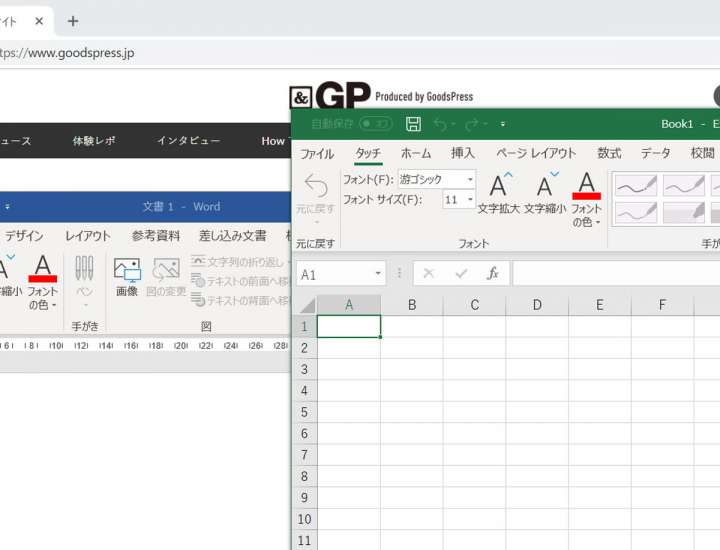Click the Save icon in Excel title bar
Image resolution: width=720 pixels, height=550 pixels.
413,124
